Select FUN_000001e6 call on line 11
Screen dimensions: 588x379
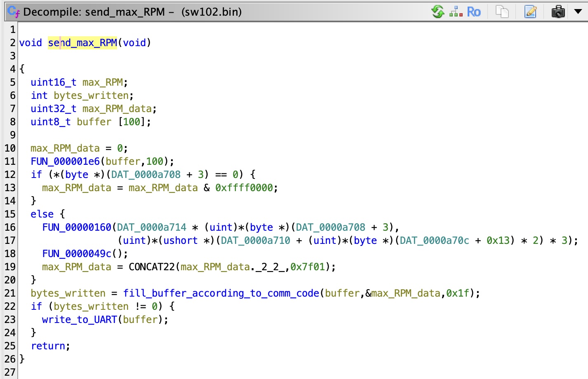coord(65,161)
